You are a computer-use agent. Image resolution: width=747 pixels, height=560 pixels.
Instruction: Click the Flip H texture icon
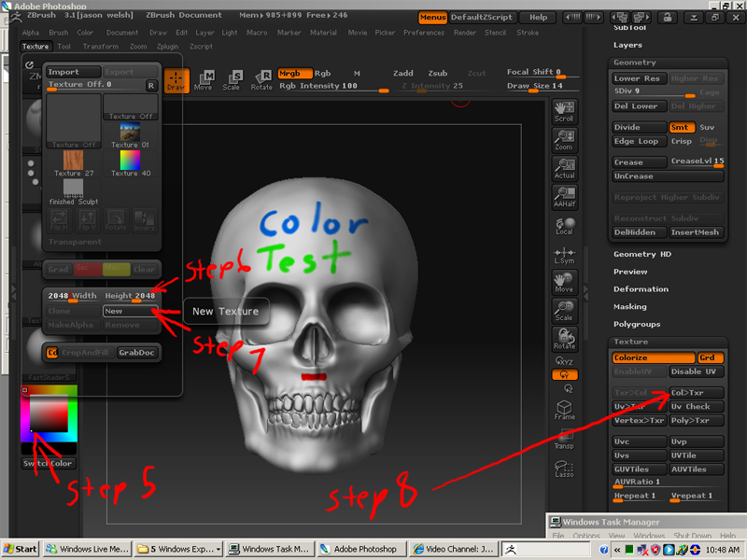click(x=59, y=220)
